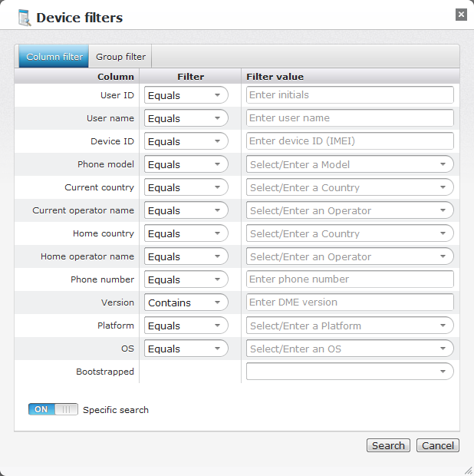Screen dimensions: 474x476
Task: Open the Bootstrapped value dropdown
Action: coord(350,372)
